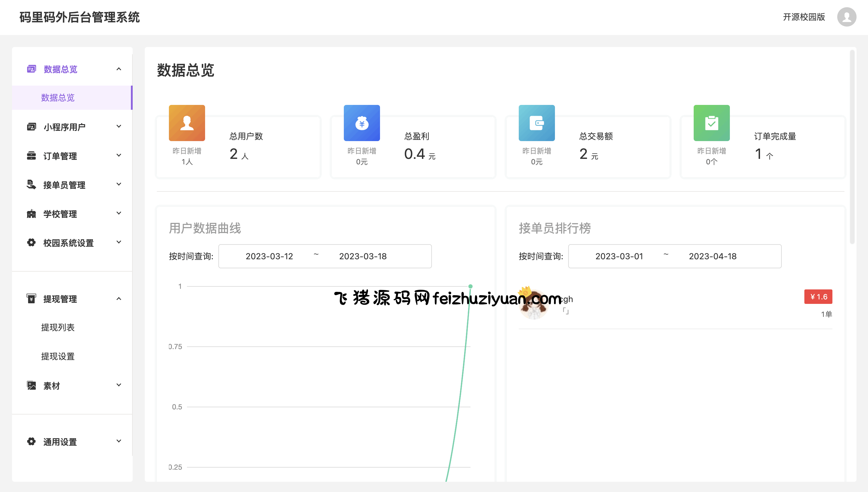Click the user curve start date 2023-03-12
Screen dimensions: 868x492
point(269,256)
